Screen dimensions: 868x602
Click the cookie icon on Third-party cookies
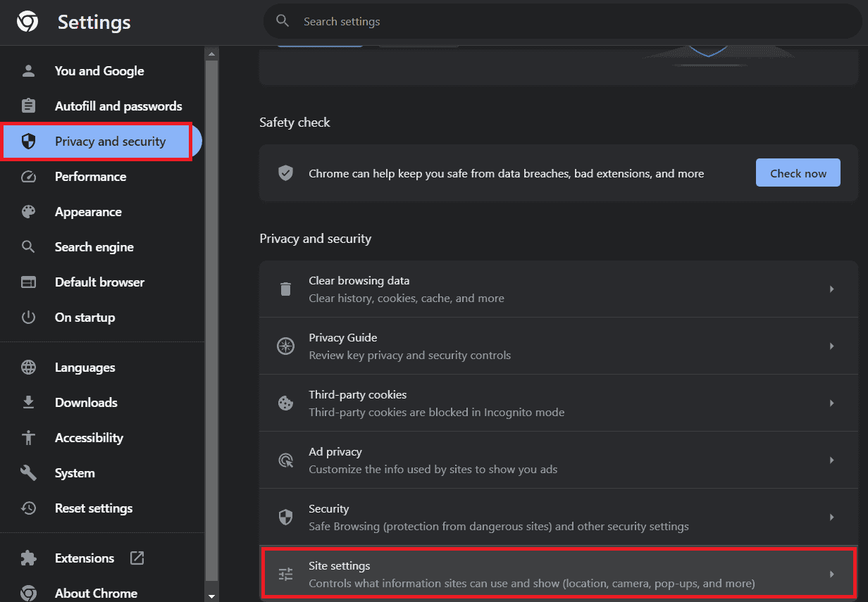click(x=285, y=403)
